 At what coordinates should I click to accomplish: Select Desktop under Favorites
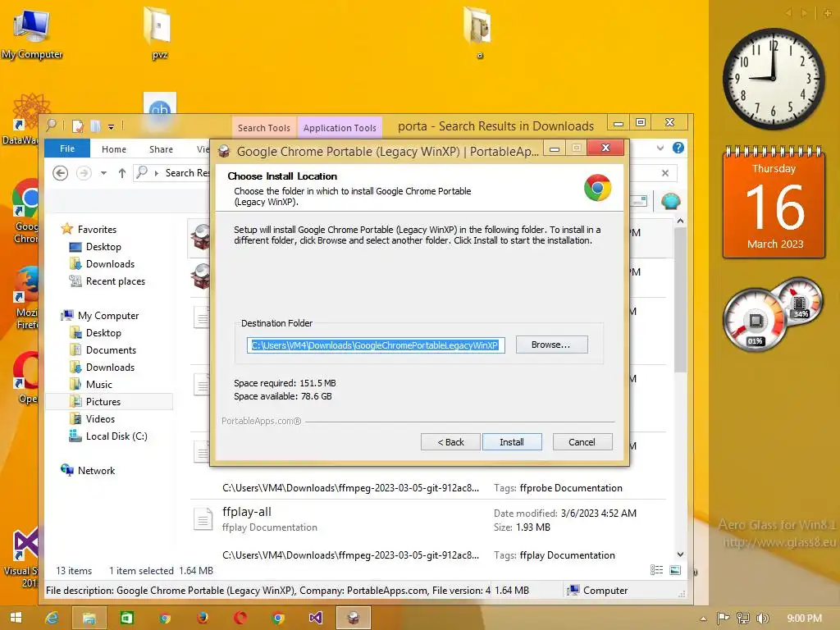(x=103, y=246)
